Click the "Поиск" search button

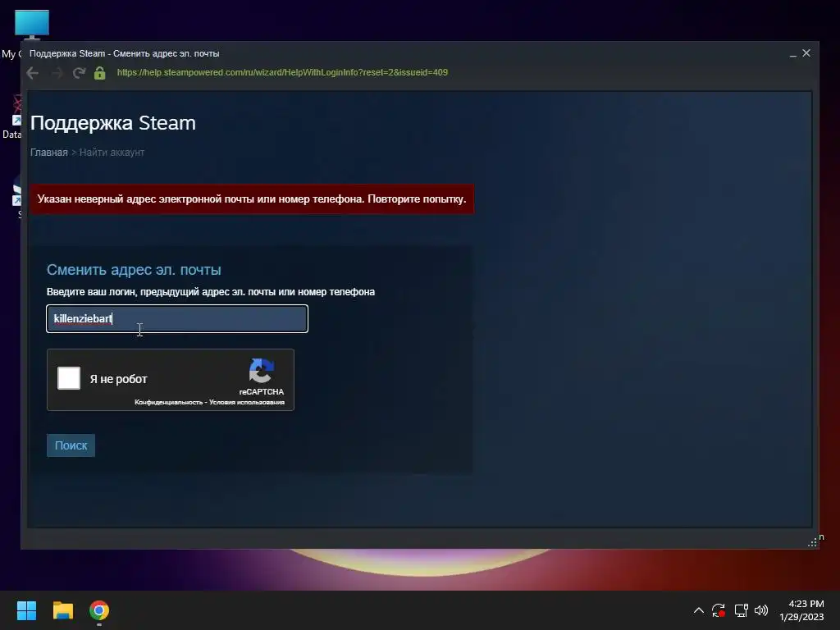(x=71, y=445)
